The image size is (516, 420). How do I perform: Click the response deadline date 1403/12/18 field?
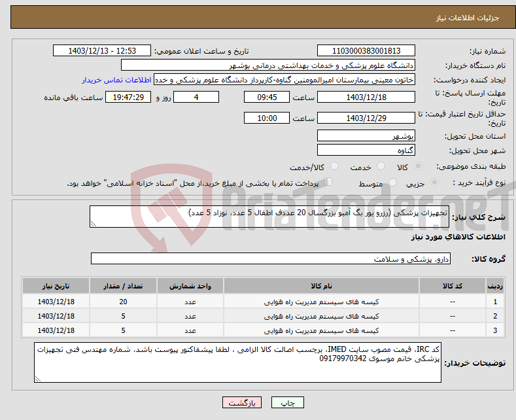tap(366, 97)
